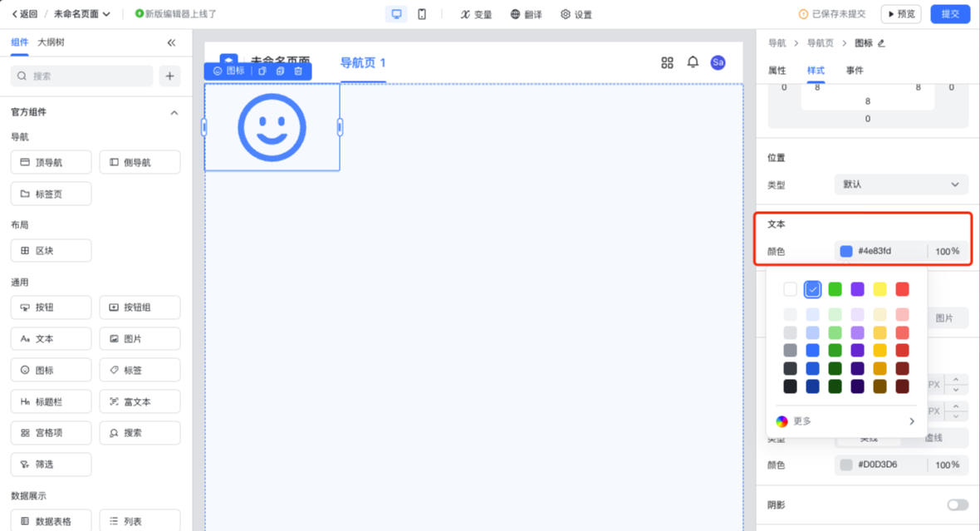The height and width of the screenshot is (531, 980).
Task: Click the 返回 back button
Action: (x=25, y=14)
